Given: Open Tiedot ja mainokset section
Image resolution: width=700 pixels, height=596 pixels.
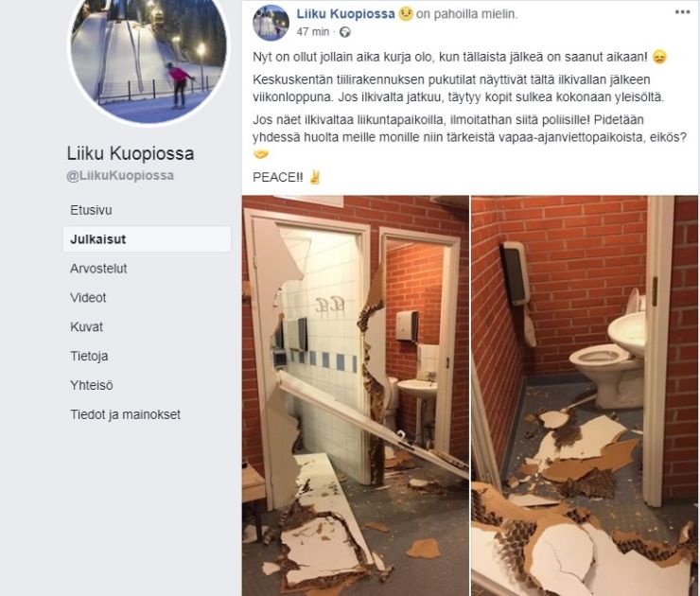Looking at the screenshot, I should point(126,414).
